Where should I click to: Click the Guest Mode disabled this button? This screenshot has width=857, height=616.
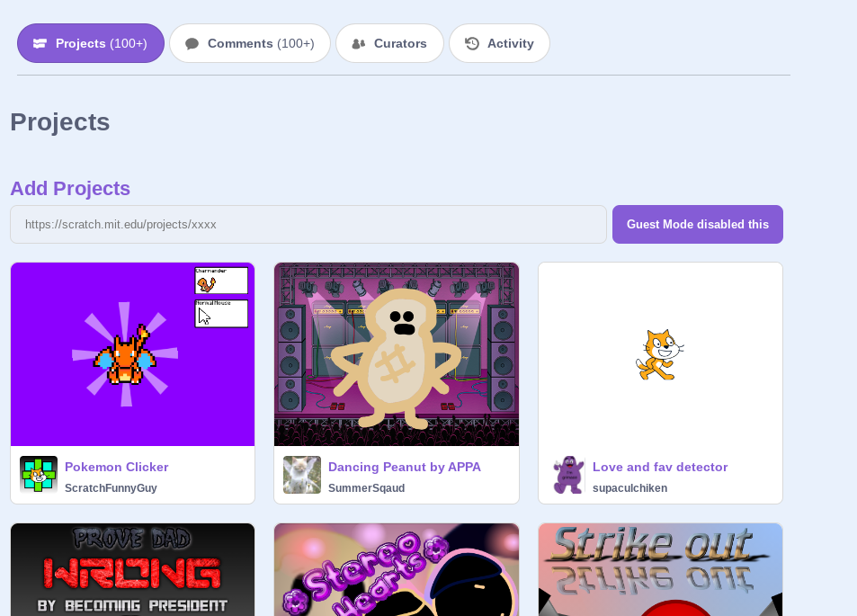pyautogui.click(x=697, y=224)
